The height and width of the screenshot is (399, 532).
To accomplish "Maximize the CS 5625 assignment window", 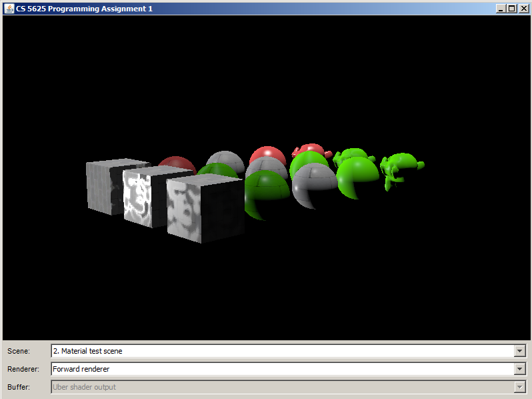I will [511, 8].
